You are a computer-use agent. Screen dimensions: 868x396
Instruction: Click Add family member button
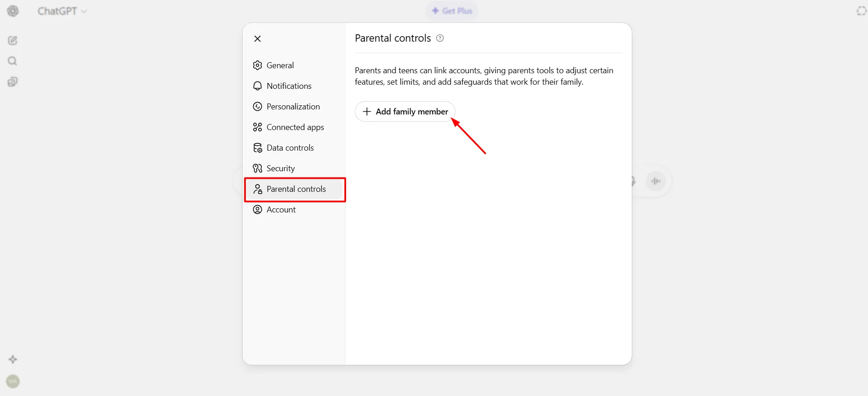(x=405, y=112)
